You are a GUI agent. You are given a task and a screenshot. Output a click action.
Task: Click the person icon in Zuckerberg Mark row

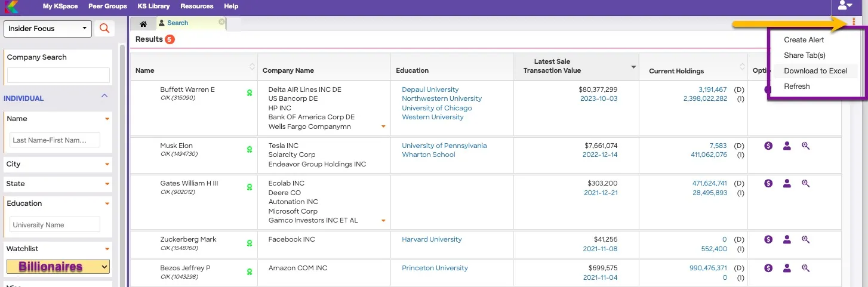pyautogui.click(x=787, y=239)
